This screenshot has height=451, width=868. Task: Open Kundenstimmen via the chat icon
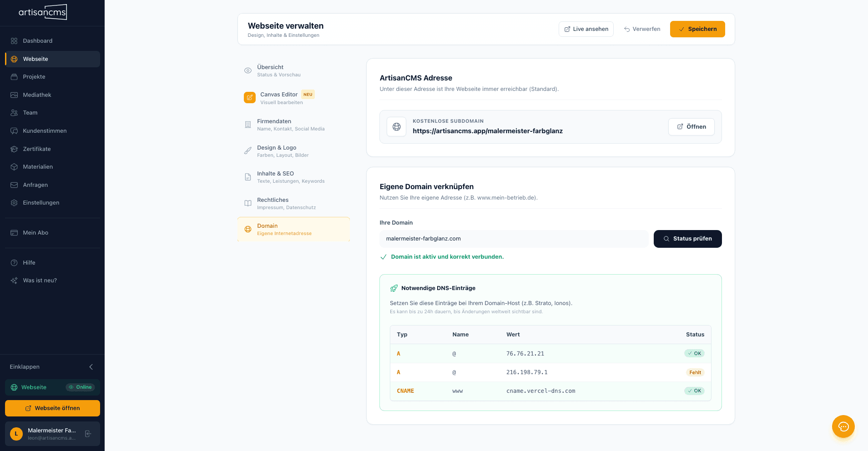14,130
